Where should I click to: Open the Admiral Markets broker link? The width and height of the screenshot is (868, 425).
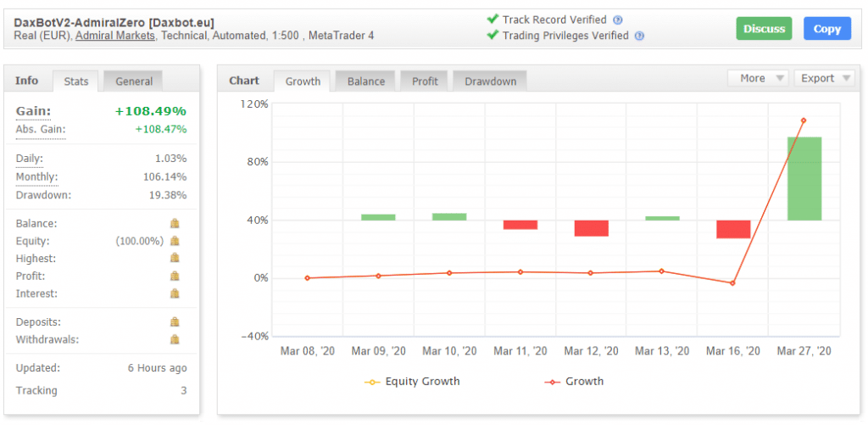coord(115,36)
